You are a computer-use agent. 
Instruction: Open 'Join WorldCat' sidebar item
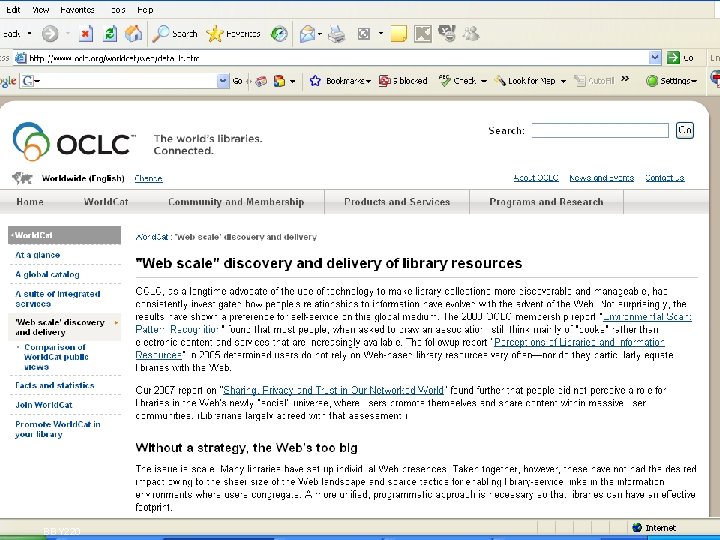[x=44, y=405]
